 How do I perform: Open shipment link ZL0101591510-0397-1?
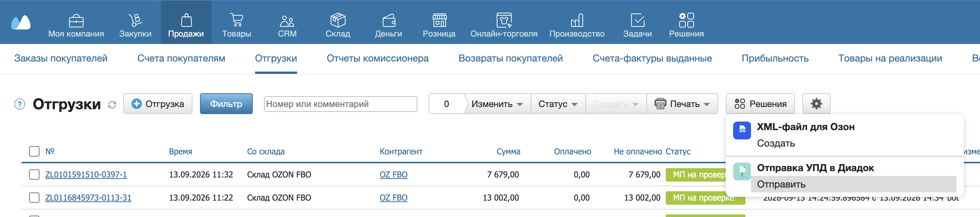(86, 174)
